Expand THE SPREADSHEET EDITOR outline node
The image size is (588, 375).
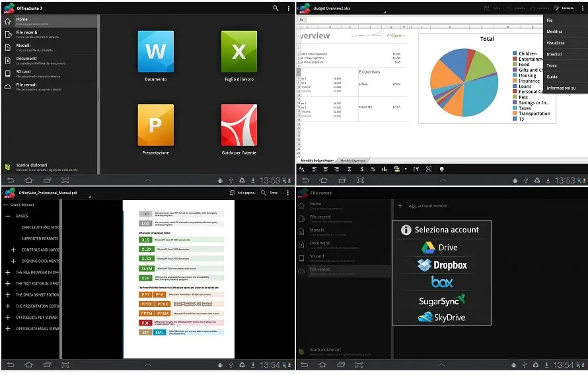(7, 295)
